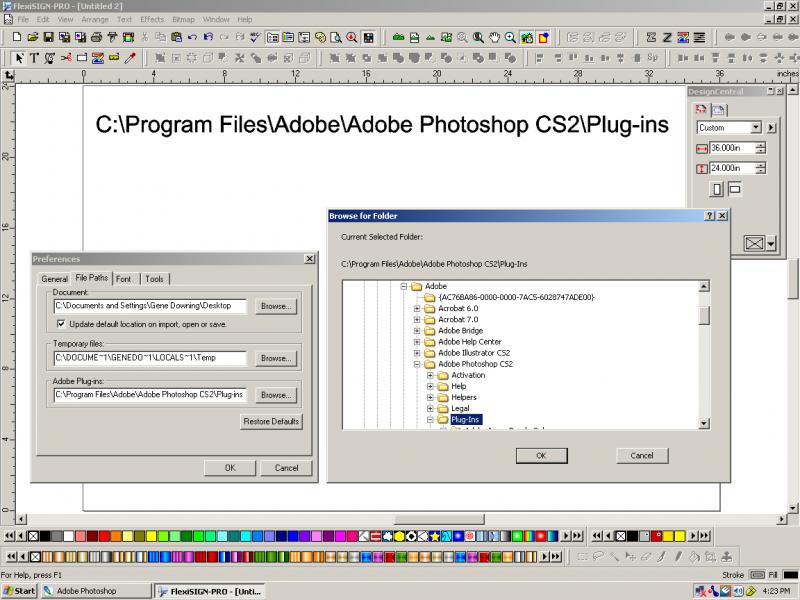Pick the red scissors cutting tool in the toolbox
The image size is (800, 600).
point(66,58)
